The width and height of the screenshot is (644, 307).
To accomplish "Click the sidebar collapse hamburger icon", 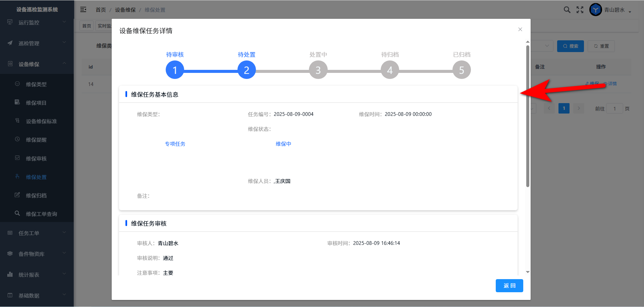I will click(x=83, y=10).
